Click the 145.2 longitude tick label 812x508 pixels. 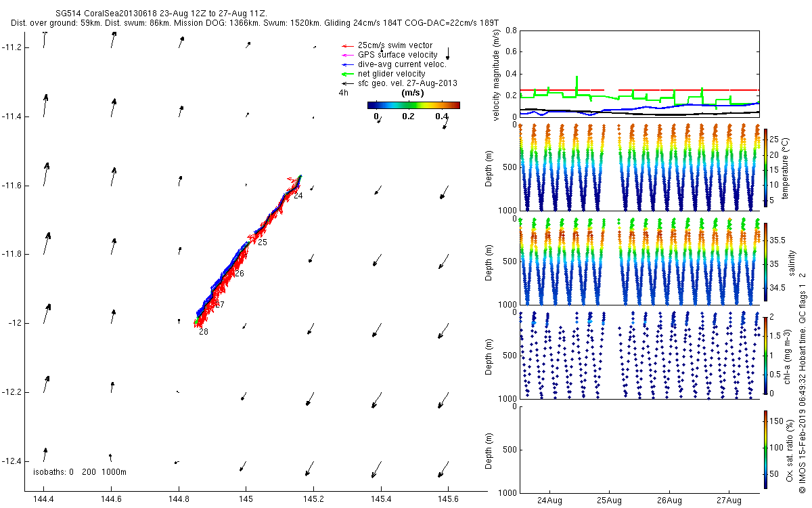(x=314, y=501)
